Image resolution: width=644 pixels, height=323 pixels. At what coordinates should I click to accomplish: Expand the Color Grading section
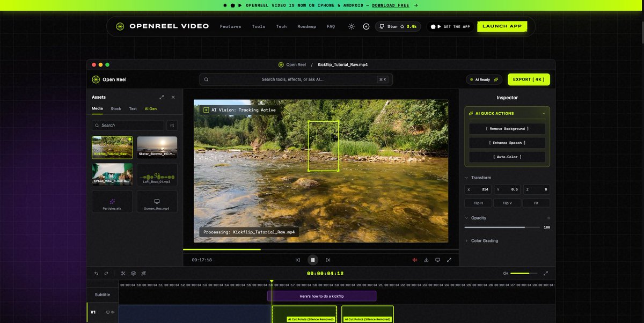coord(466,241)
